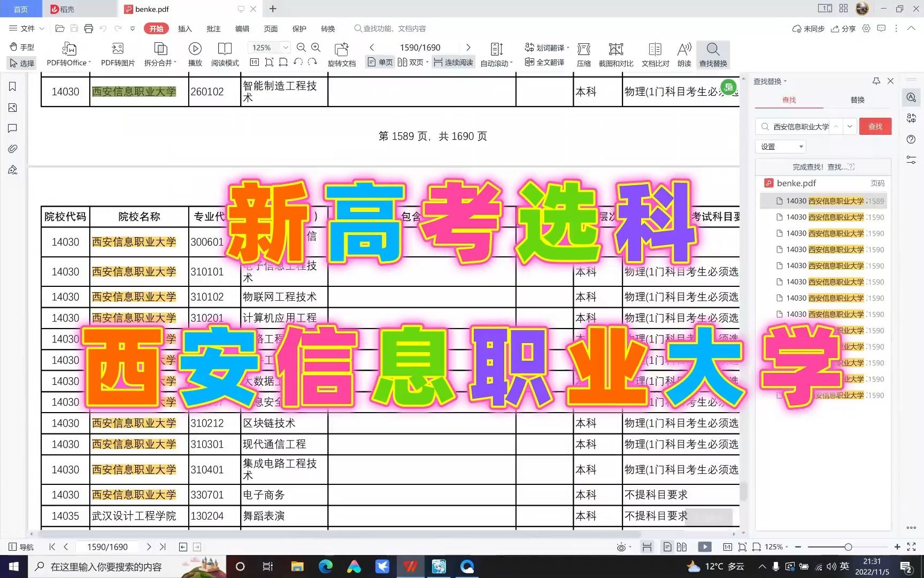
Task: Click the status bar zoom minus button
Action: coord(798,547)
